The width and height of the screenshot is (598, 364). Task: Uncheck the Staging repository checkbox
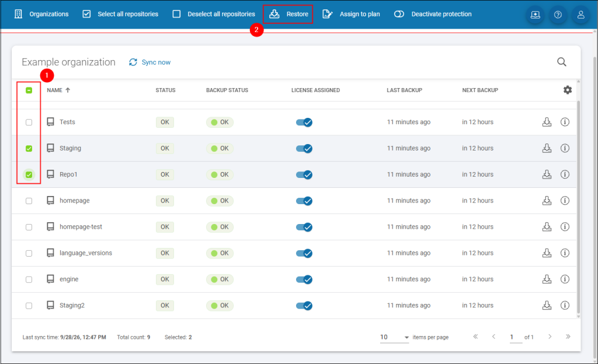(x=29, y=149)
